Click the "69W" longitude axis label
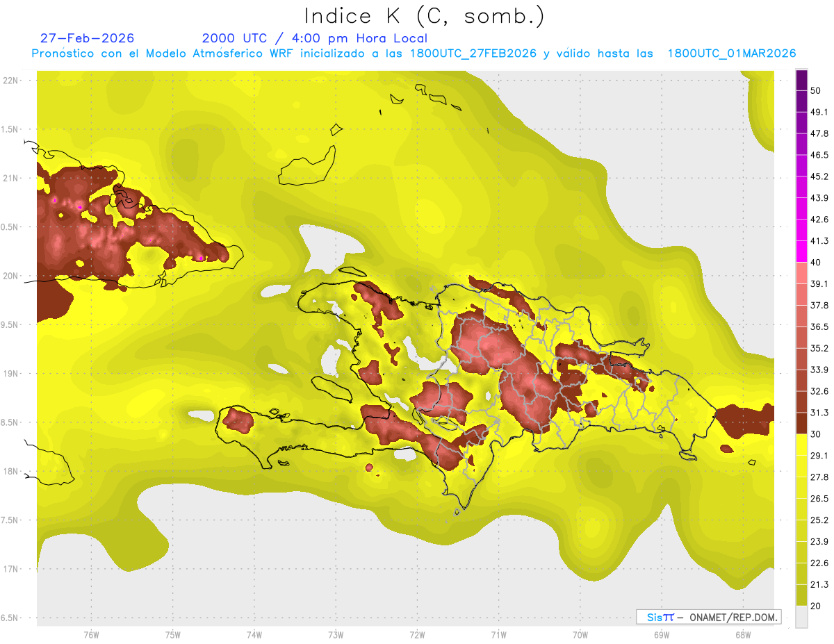The width and height of the screenshot is (834, 644). 661,635
